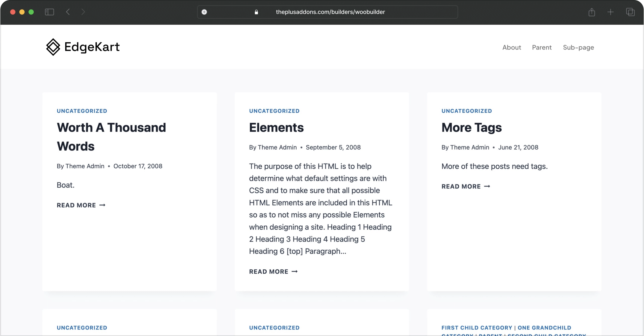The height and width of the screenshot is (336, 644).
Task: Click the Elements post title
Action: [x=276, y=127]
